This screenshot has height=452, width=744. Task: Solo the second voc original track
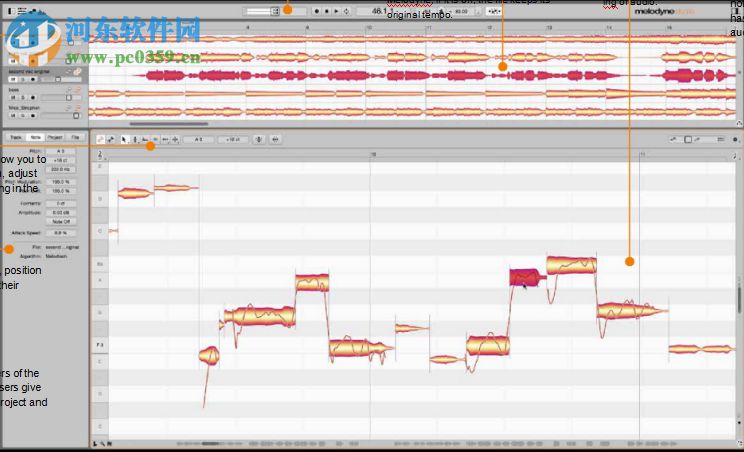23,79
